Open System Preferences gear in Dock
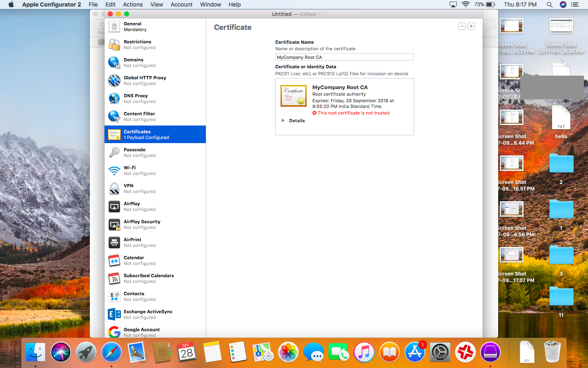Image resolution: width=588 pixels, height=368 pixels. pos(440,352)
